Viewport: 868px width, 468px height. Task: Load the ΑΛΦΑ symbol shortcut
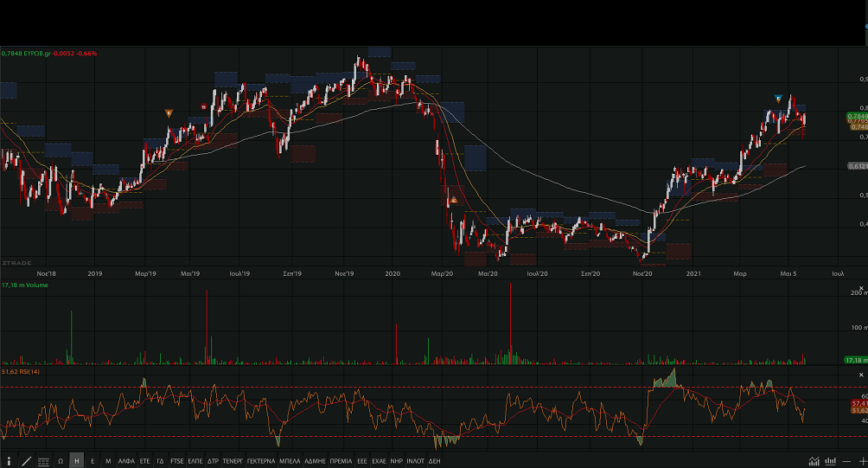pyautogui.click(x=126, y=461)
